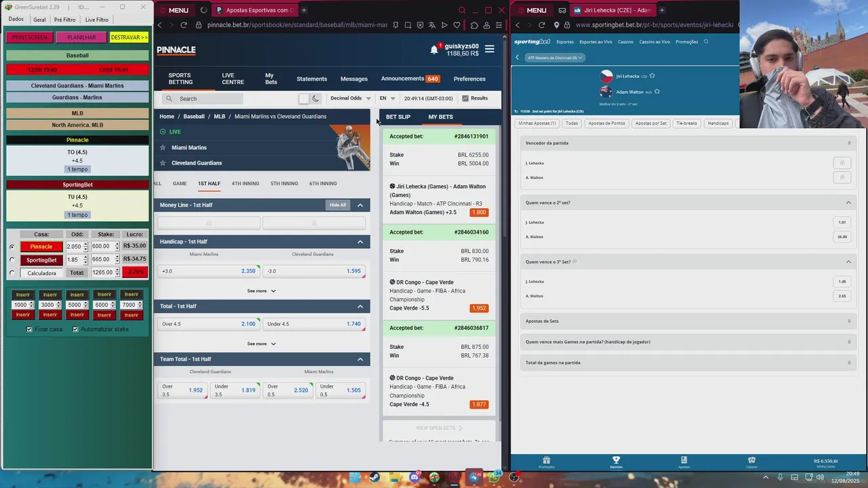Open Statements in Pinnacle navigation
Screen dimensions: 868x488
point(312,79)
